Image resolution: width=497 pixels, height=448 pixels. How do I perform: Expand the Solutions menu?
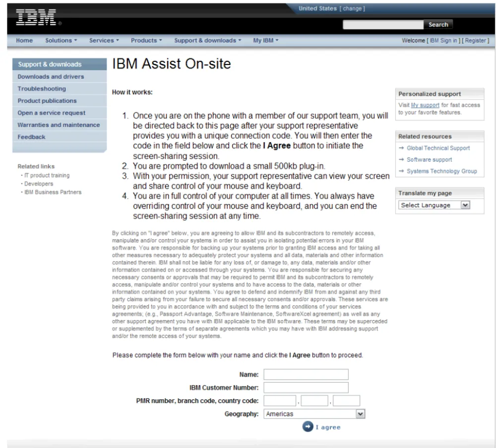[x=61, y=41]
